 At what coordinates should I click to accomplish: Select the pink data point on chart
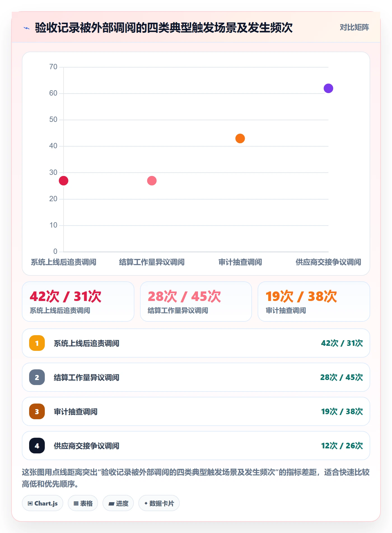click(152, 181)
